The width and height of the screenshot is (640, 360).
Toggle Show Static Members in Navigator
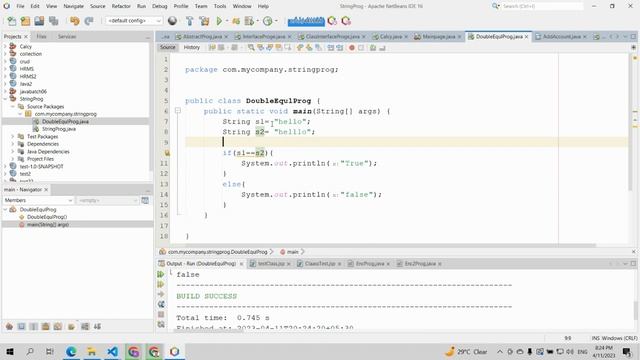click(x=33, y=327)
